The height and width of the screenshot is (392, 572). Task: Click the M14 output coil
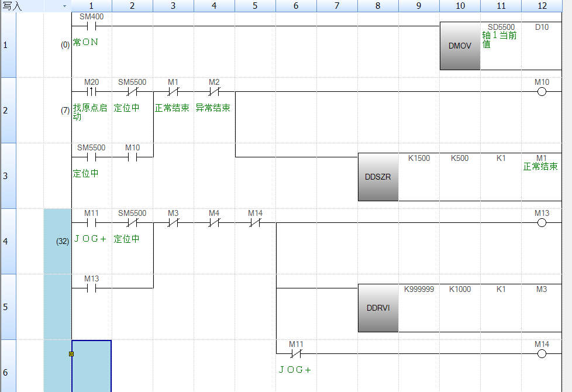(542, 354)
